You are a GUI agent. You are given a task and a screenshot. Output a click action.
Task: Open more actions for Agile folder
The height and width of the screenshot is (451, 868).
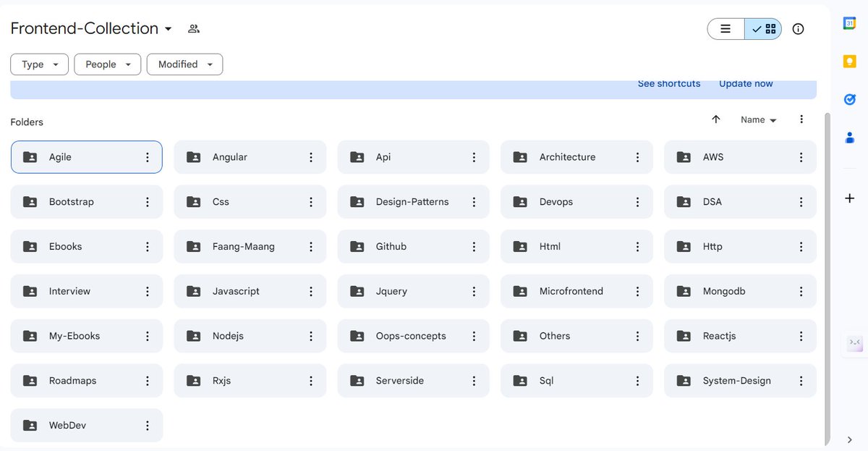[148, 157]
